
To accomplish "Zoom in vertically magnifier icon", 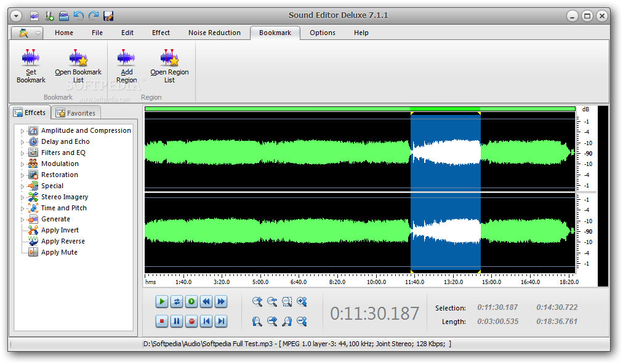I will click(x=302, y=302).
